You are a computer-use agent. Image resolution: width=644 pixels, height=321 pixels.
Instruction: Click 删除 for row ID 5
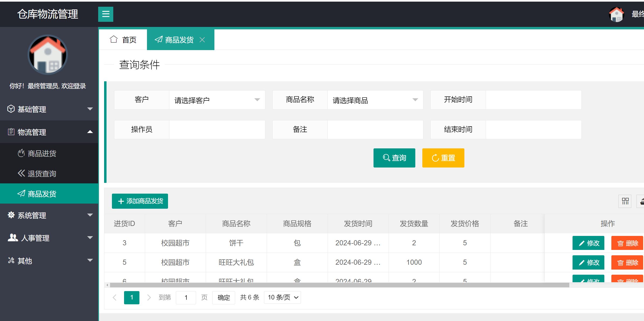pyautogui.click(x=627, y=262)
